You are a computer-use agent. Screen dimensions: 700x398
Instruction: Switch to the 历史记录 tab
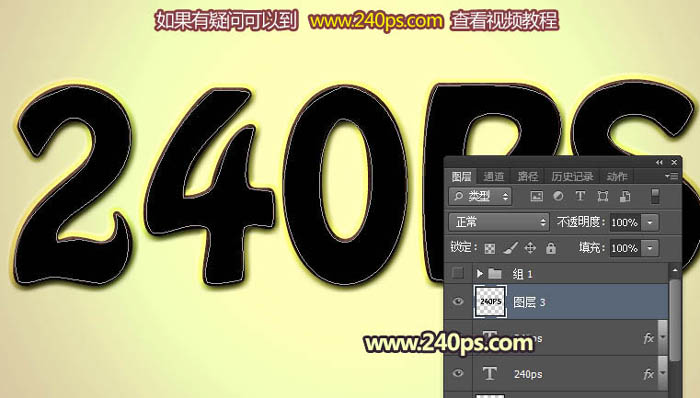click(572, 177)
